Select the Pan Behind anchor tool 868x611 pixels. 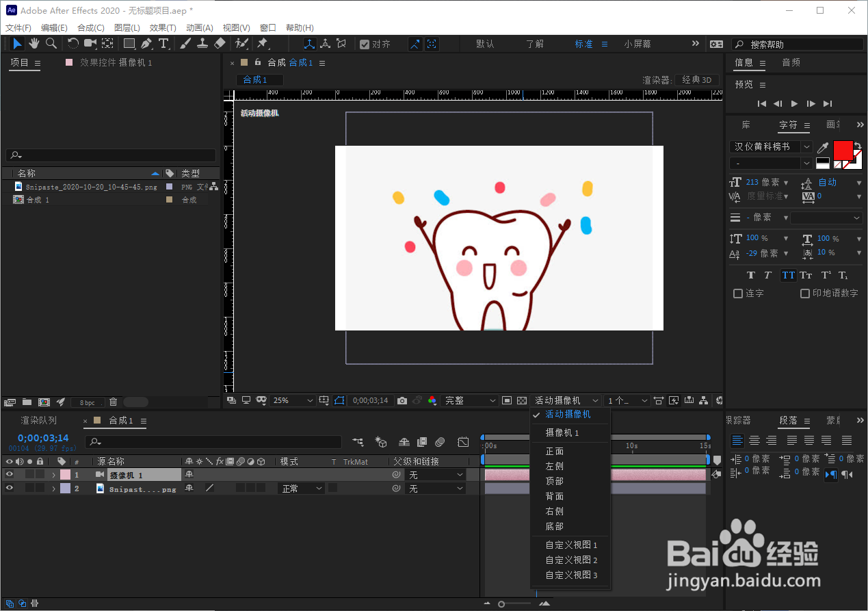[107, 44]
